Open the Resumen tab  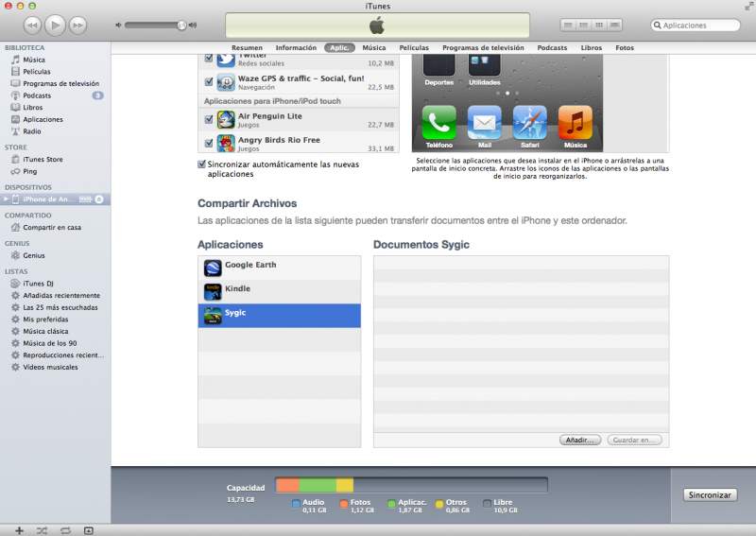tap(247, 47)
